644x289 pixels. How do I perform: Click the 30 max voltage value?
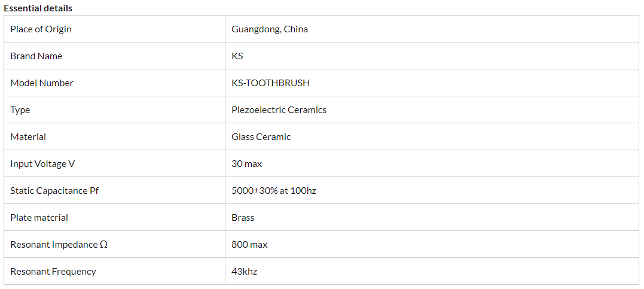pyautogui.click(x=246, y=164)
